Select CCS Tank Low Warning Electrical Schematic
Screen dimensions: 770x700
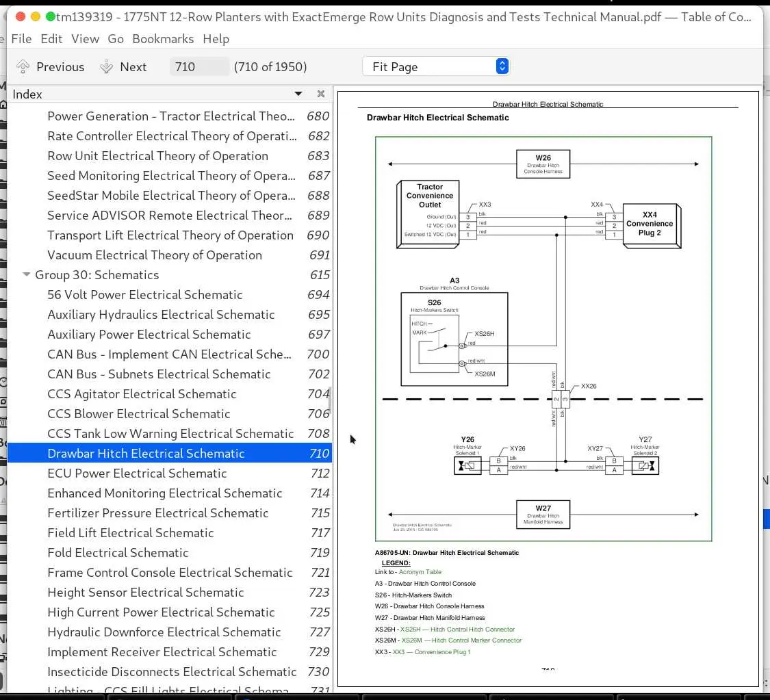tap(170, 433)
